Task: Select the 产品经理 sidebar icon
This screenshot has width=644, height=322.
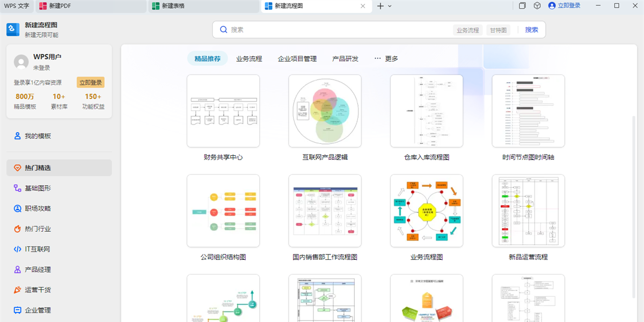Action: 17,270
